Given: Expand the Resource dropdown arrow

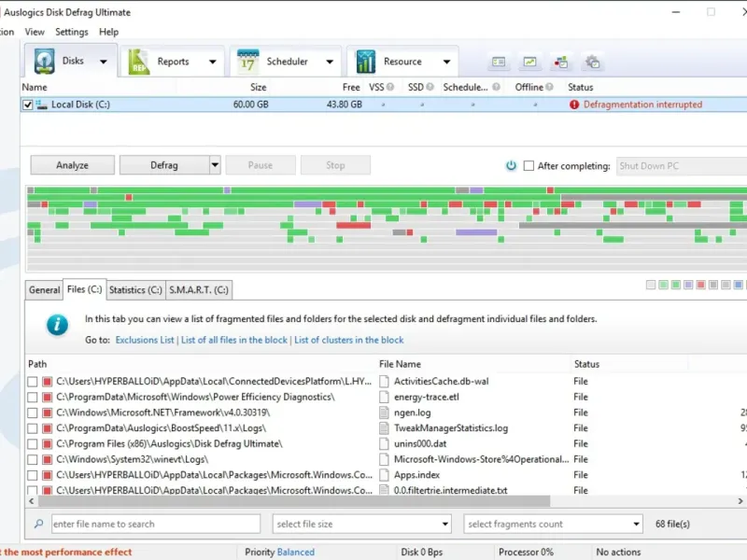Looking at the screenshot, I should click(446, 62).
